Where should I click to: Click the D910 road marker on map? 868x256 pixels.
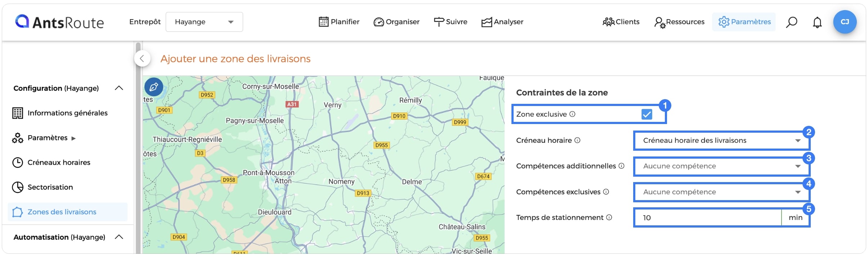point(399,116)
